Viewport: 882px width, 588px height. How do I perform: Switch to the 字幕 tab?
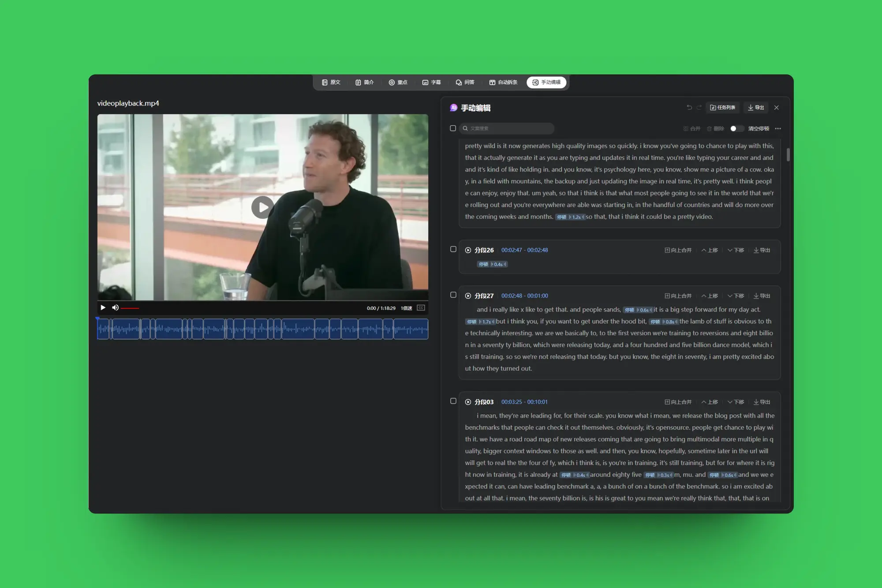point(431,82)
